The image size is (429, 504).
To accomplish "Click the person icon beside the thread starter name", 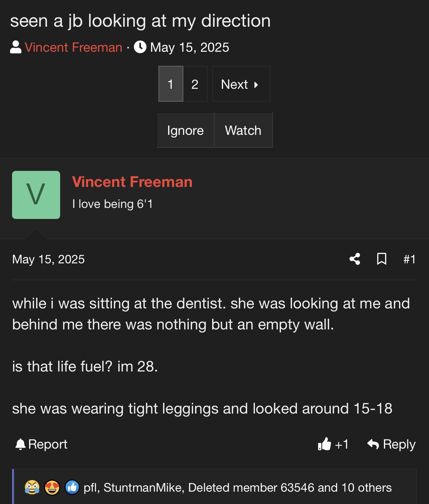I will pyautogui.click(x=16, y=47).
